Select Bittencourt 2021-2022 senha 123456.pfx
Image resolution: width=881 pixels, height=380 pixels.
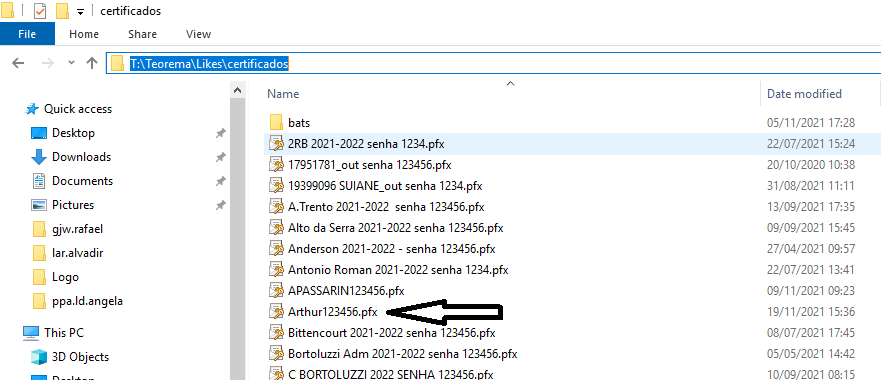(x=392, y=333)
